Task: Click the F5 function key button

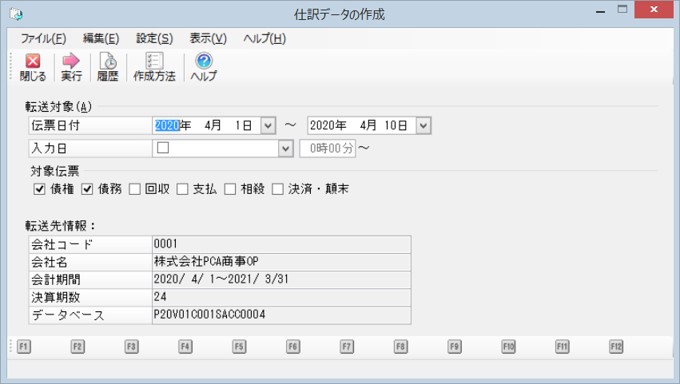Action: (x=239, y=346)
